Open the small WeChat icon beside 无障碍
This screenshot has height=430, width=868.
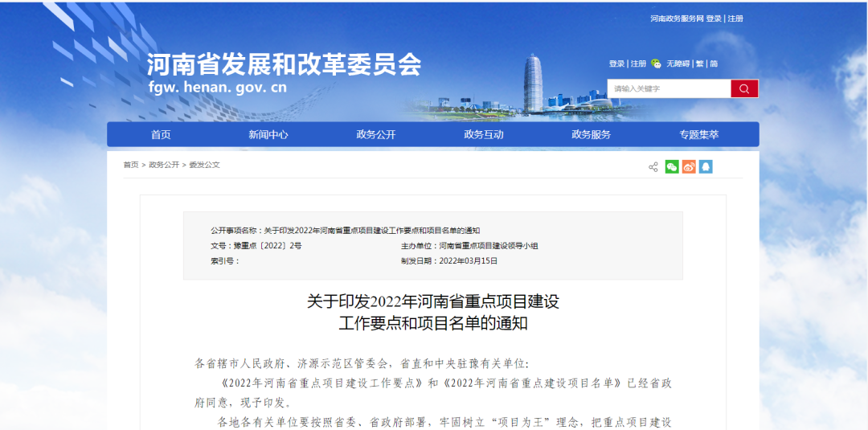tap(656, 63)
